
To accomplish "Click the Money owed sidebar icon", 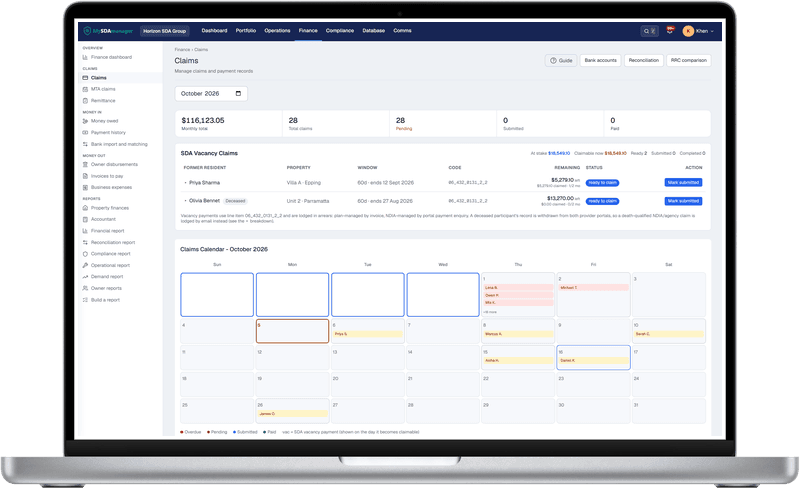I will 85,121.
